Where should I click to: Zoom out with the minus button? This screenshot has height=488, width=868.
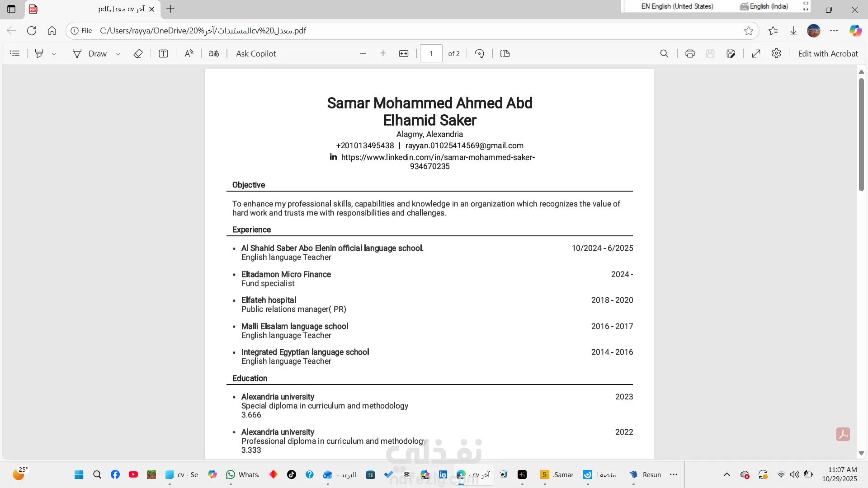coord(363,53)
